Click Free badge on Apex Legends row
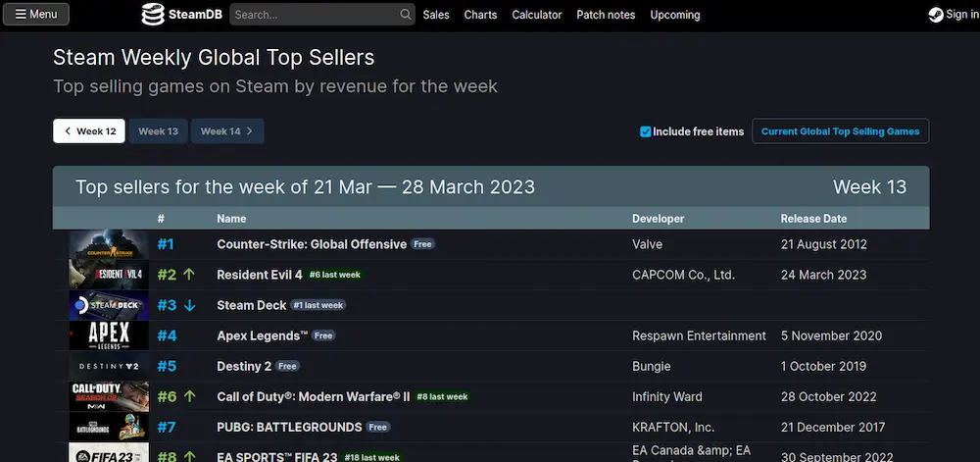 tap(323, 335)
